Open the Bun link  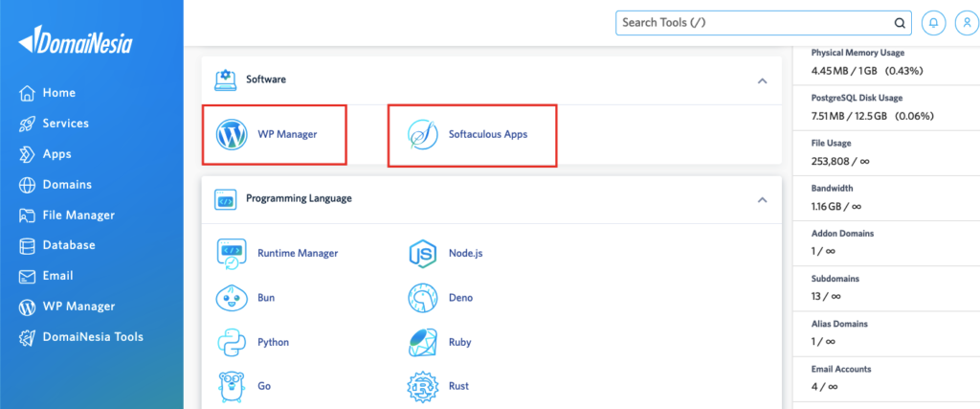point(266,298)
